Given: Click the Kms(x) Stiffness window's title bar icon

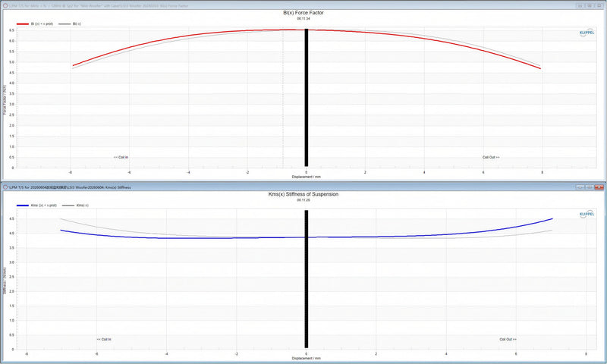Looking at the screenshot, I should pyautogui.click(x=5, y=187).
